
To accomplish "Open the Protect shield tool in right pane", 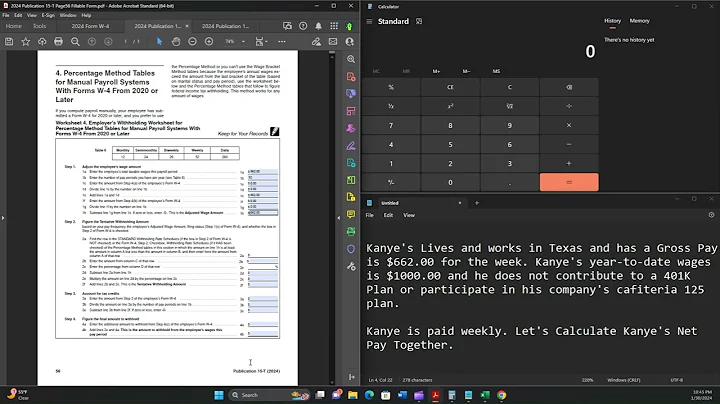I will coord(351,249).
